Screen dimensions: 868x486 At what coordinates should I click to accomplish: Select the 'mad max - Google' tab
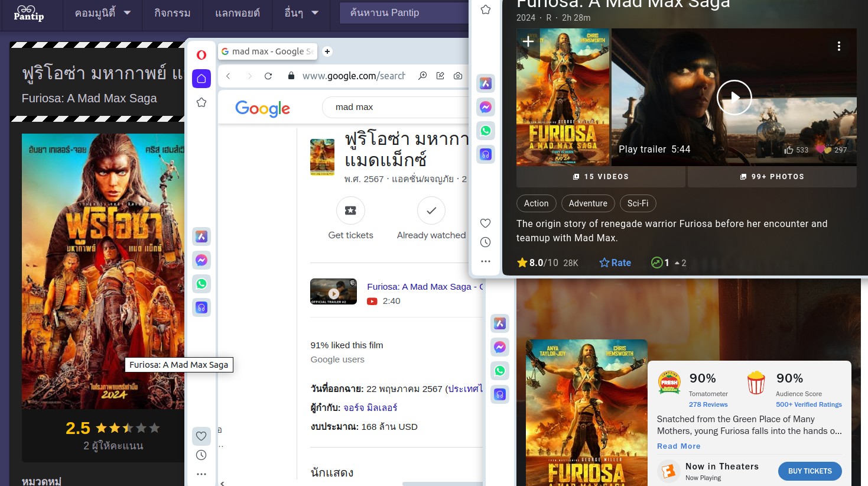point(267,51)
